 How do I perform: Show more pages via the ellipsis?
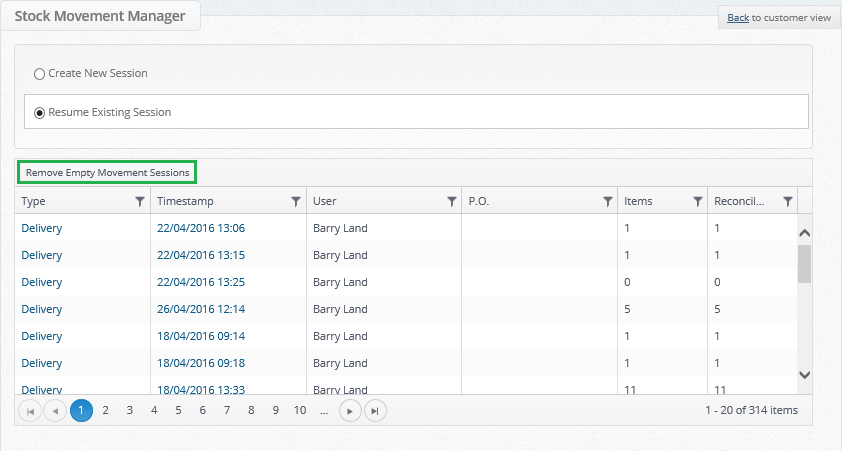tap(324, 410)
